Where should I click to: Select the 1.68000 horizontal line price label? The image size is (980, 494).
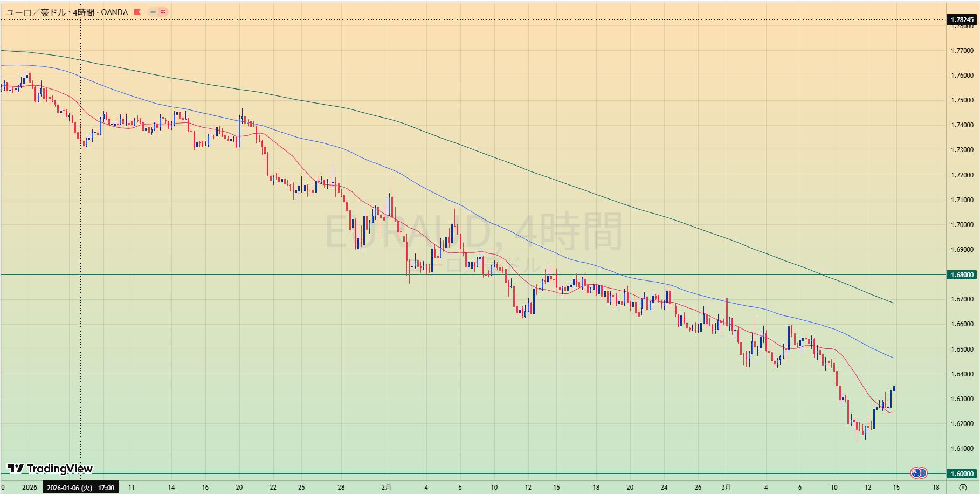click(962, 275)
